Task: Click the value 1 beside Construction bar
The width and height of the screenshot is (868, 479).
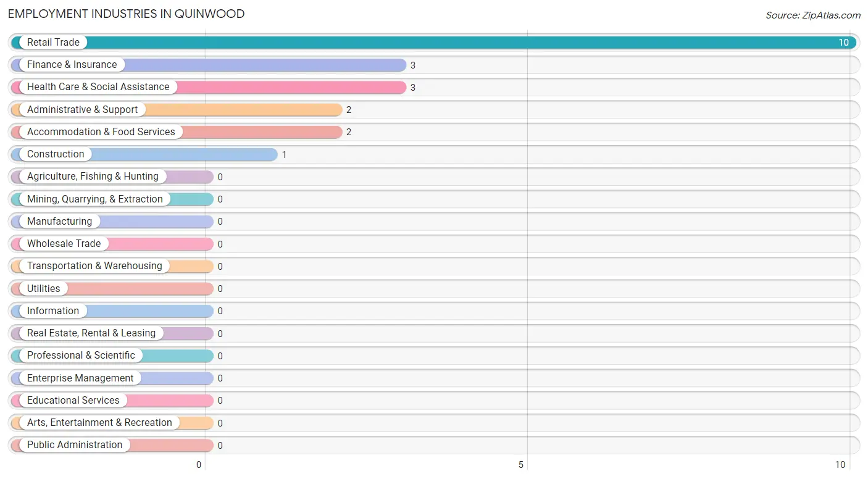Action: [284, 154]
